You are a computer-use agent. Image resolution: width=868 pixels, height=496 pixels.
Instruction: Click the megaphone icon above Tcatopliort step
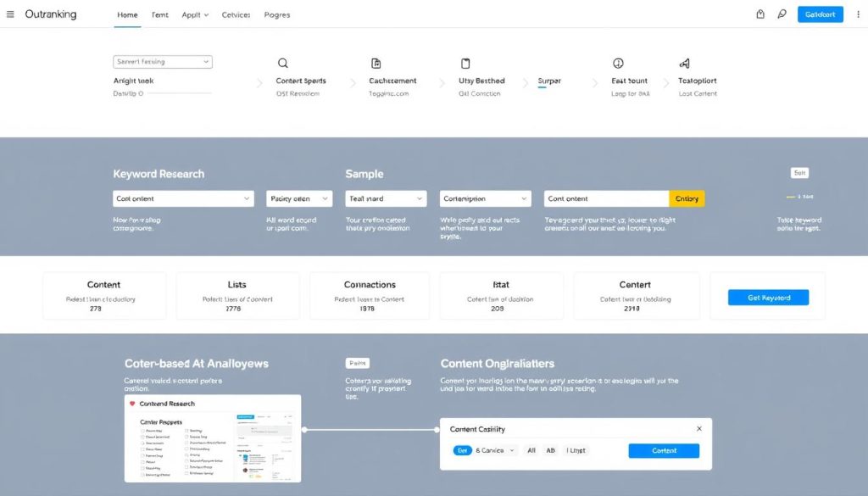pos(686,63)
